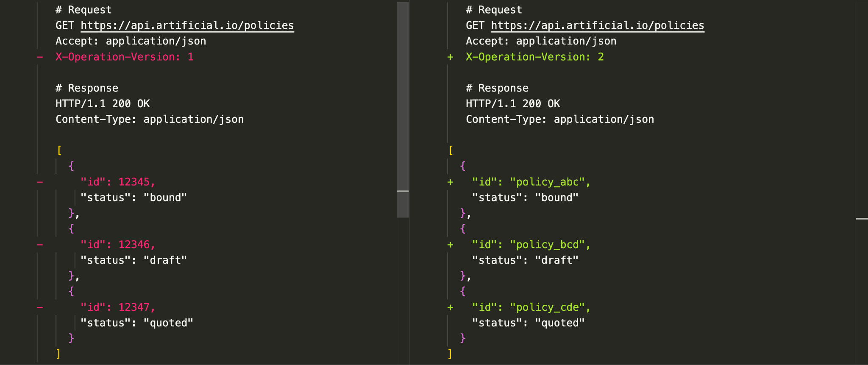Click the plus marker beside policy_abc
The height and width of the screenshot is (365, 868).
pyautogui.click(x=450, y=182)
